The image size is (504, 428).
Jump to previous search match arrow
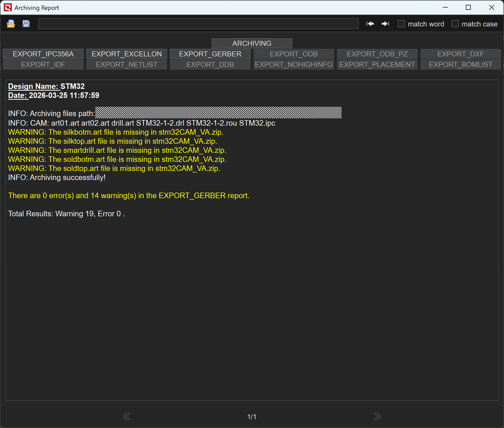(x=370, y=24)
